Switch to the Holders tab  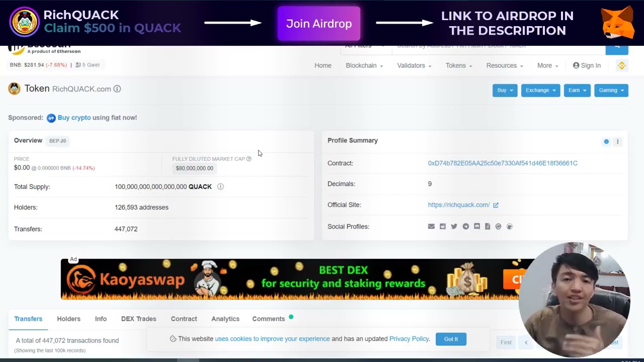tap(68, 319)
